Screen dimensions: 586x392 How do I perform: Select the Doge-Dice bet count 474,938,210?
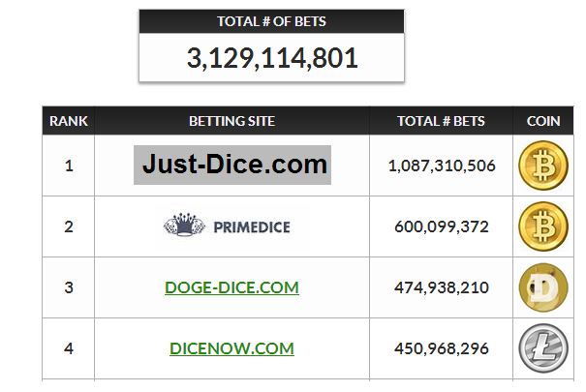442,287
